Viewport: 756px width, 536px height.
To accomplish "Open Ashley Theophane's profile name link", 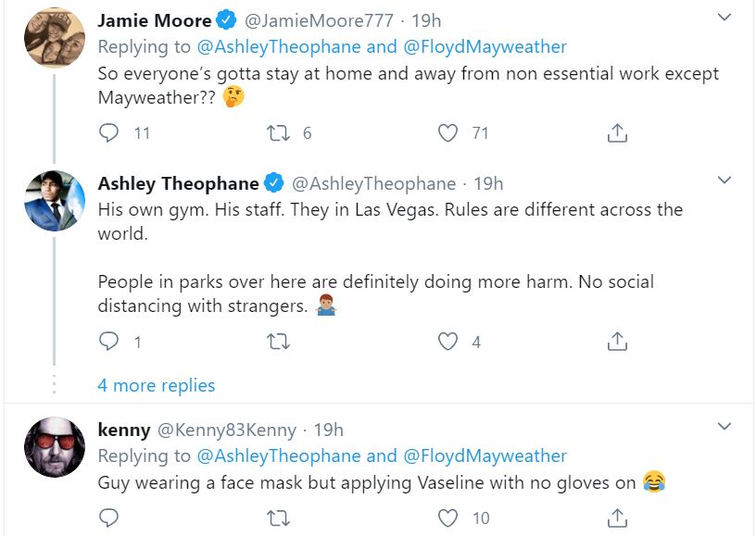I will click(179, 183).
